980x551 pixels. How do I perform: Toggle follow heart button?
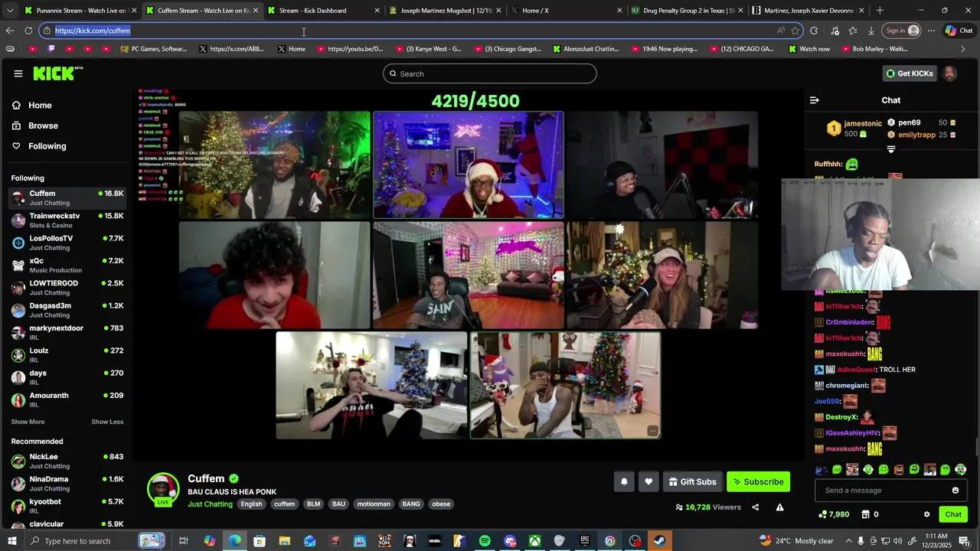tap(648, 481)
